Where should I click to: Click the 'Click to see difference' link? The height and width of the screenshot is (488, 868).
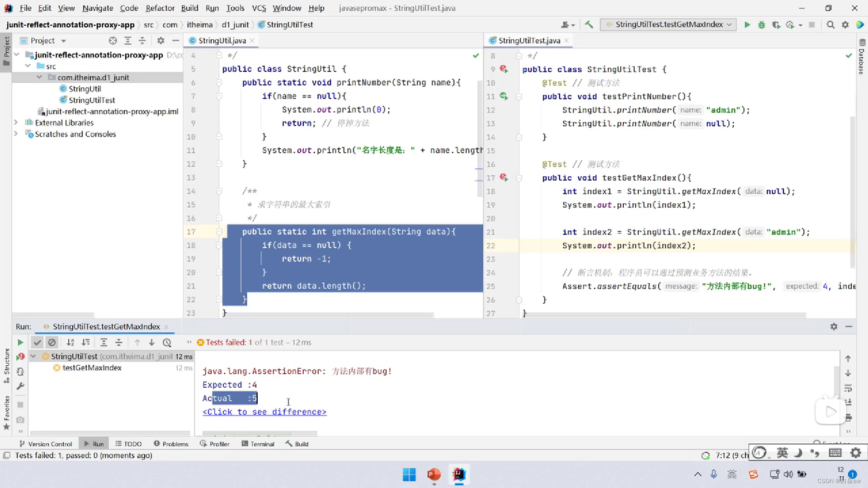tap(264, 412)
